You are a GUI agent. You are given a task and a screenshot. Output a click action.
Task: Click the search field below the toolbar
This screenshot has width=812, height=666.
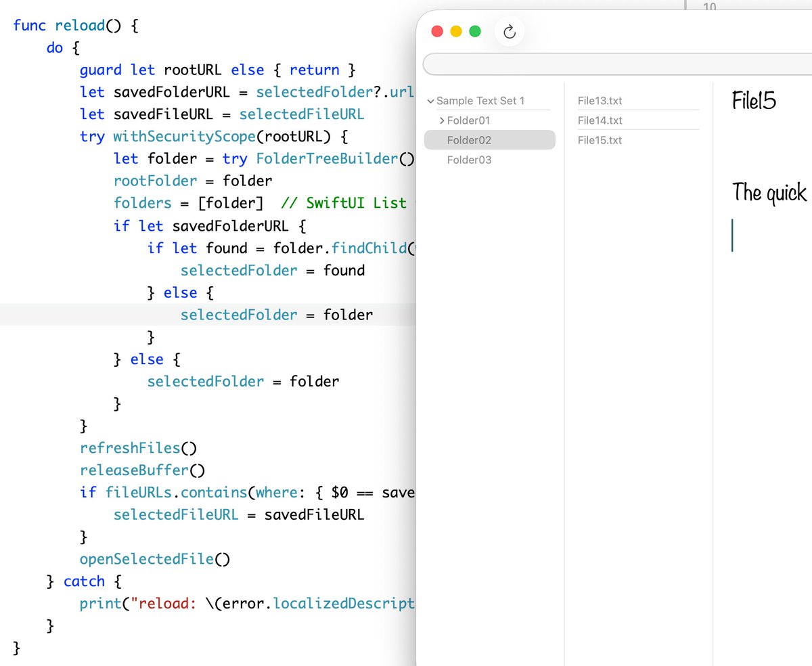(x=617, y=64)
